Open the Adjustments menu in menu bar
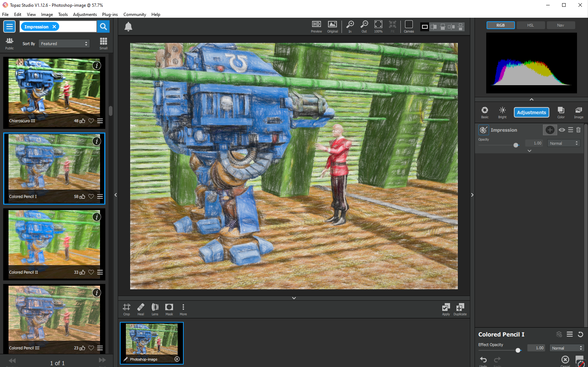The image size is (588, 367). tap(85, 15)
